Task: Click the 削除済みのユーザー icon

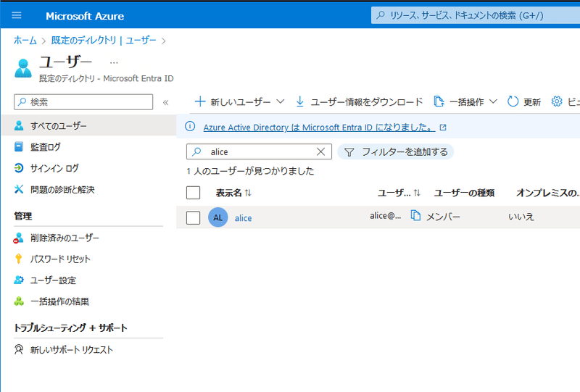Action: click(18, 238)
